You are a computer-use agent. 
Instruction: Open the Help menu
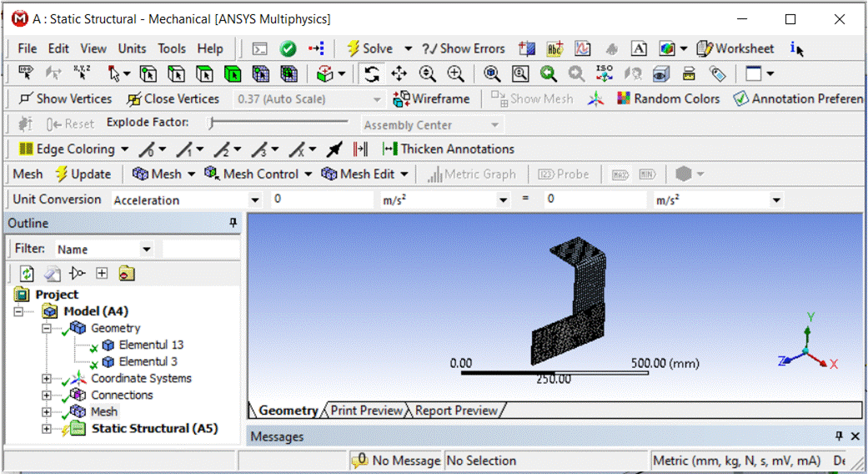[210, 48]
